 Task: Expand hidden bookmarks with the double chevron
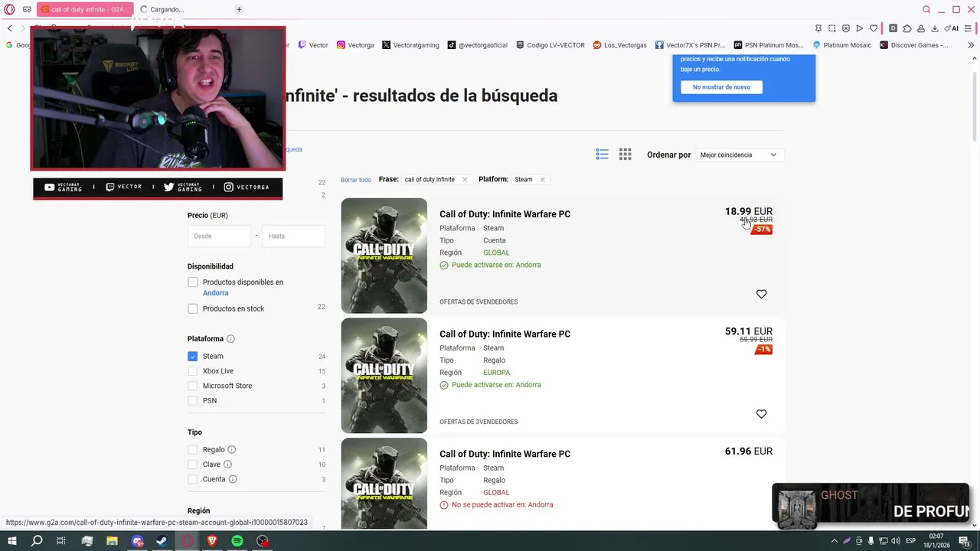[x=972, y=45]
